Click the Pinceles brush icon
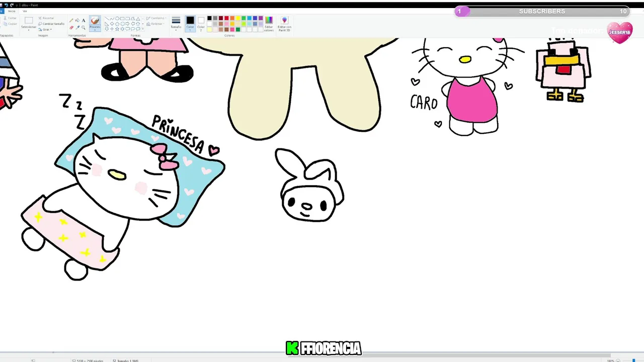Screen dimensions: 644x362 tap(95, 20)
